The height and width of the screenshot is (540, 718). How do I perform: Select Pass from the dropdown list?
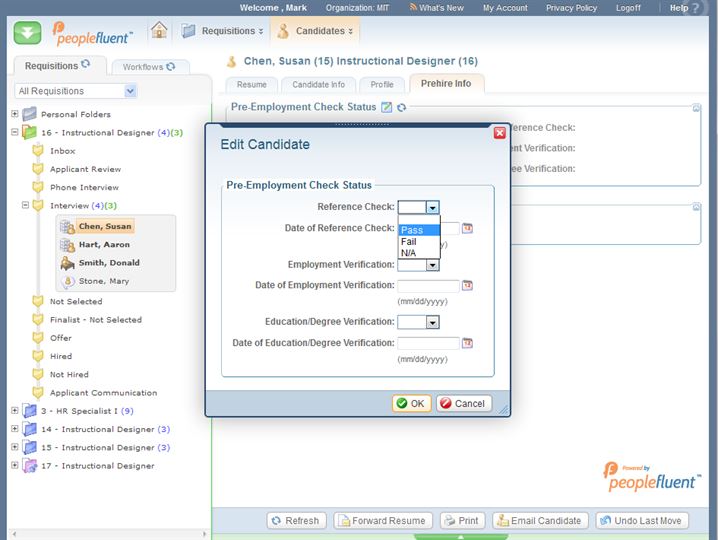click(412, 230)
